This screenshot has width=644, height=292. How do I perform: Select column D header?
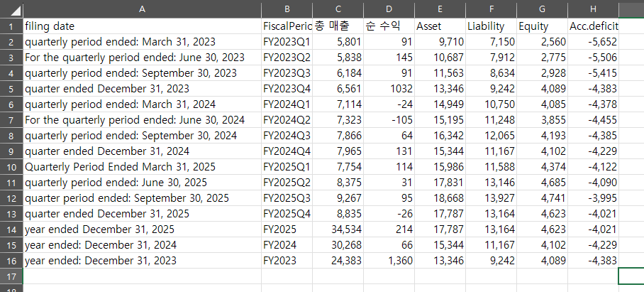(389, 9)
